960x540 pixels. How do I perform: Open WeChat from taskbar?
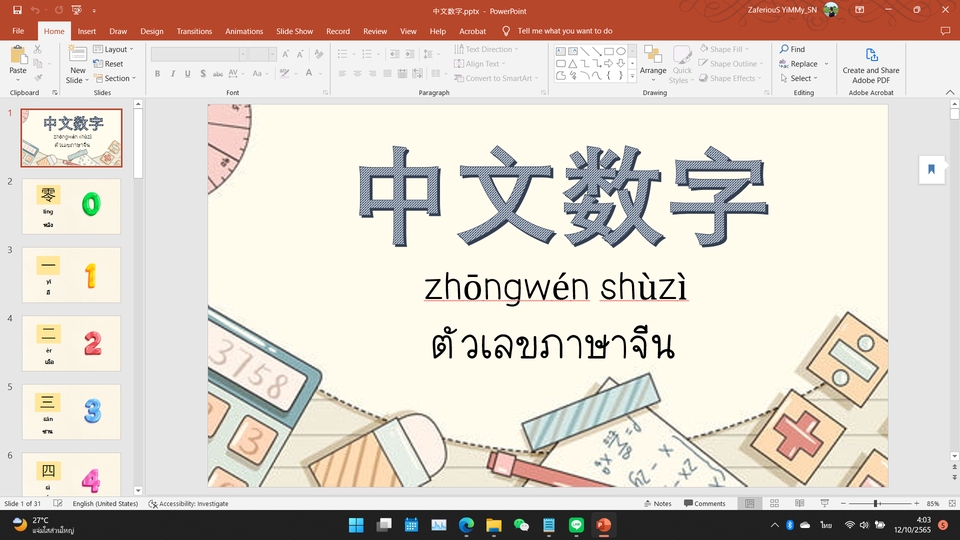click(x=521, y=525)
